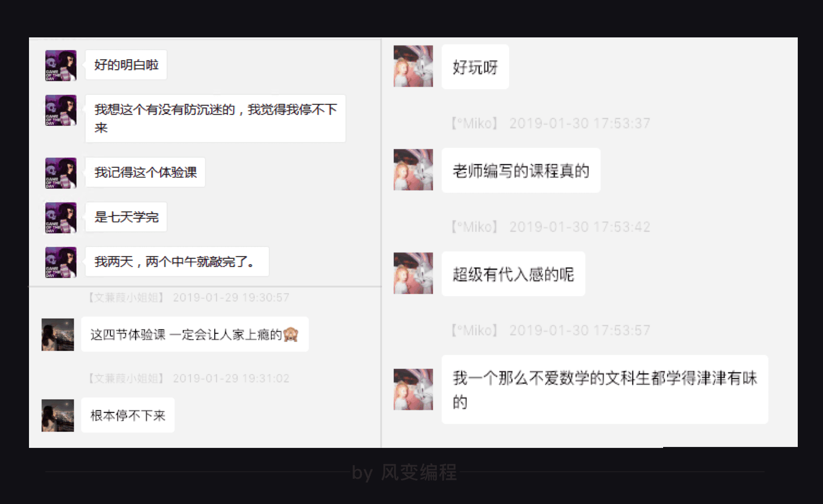Click Miko name at 17:53:37 timestamp
The width and height of the screenshot is (823, 504).
tap(475, 123)
